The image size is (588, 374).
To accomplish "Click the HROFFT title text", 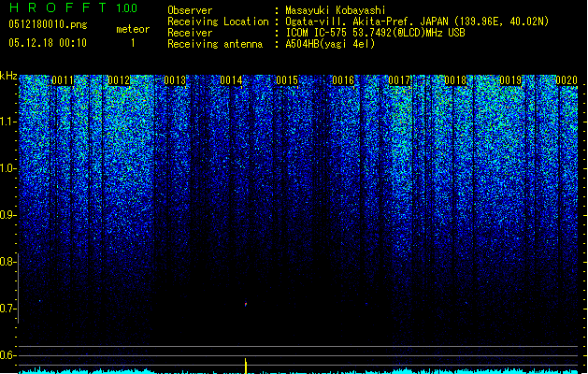I will coord(58,7).
